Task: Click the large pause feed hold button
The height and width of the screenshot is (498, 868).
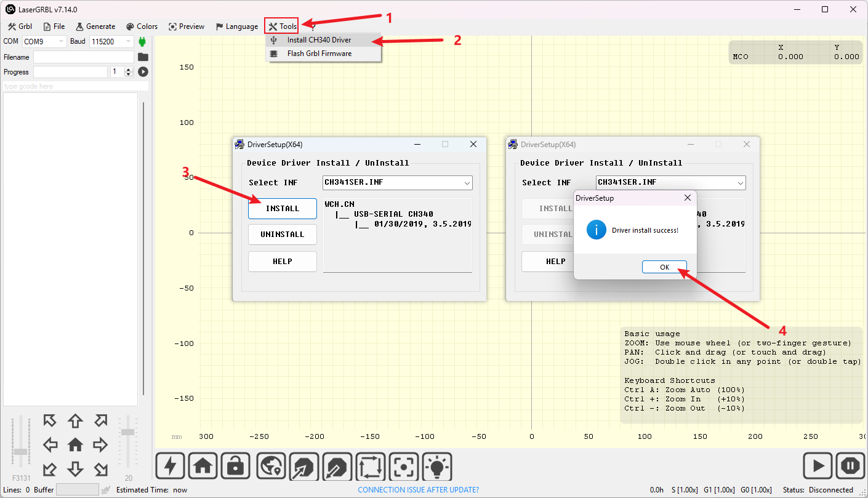Action: 851,466
